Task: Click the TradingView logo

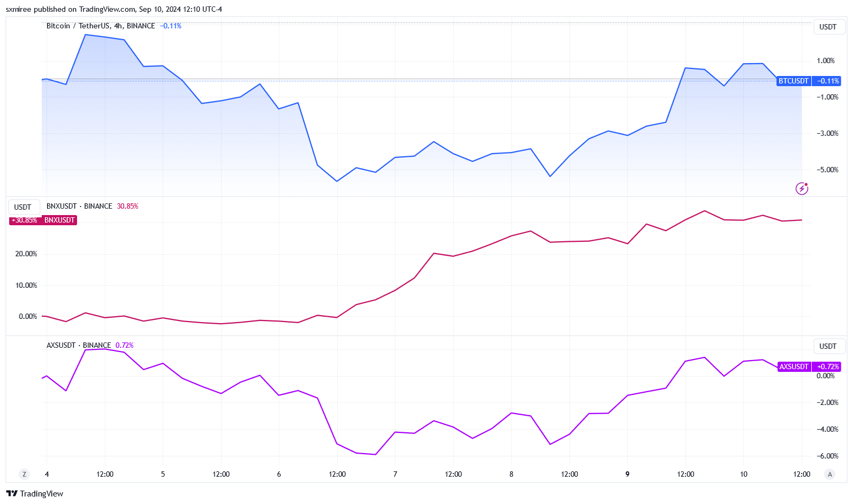Action: 35,493
